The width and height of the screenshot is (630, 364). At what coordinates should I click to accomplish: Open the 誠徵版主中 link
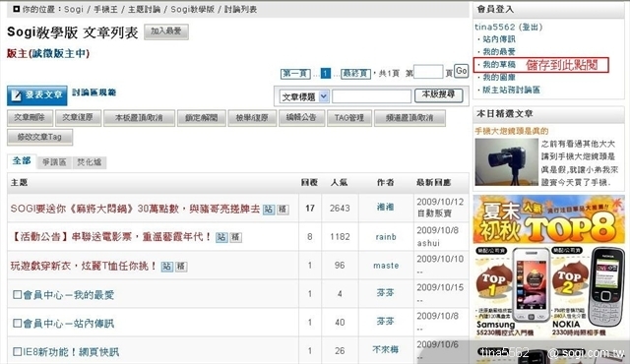[59, 53]
